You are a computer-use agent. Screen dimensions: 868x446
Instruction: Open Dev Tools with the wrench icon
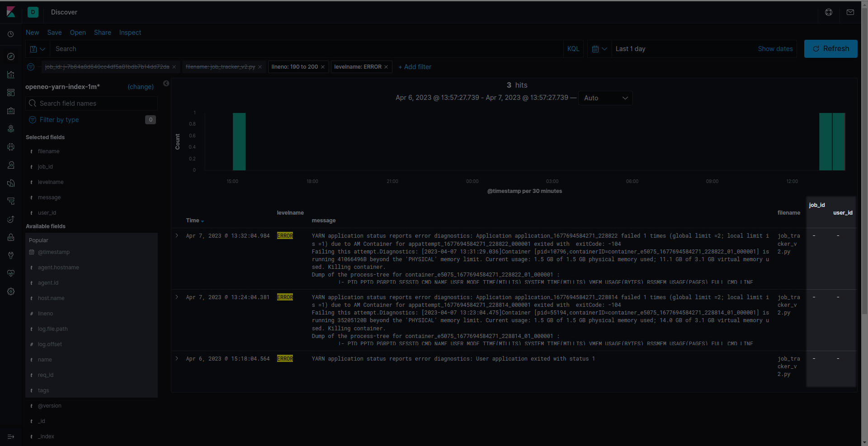coord(11,256)
